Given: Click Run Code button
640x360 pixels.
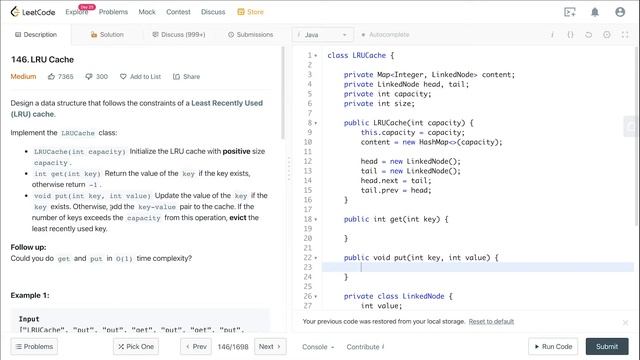Looking at the screenshot, I should coord(553,347).
